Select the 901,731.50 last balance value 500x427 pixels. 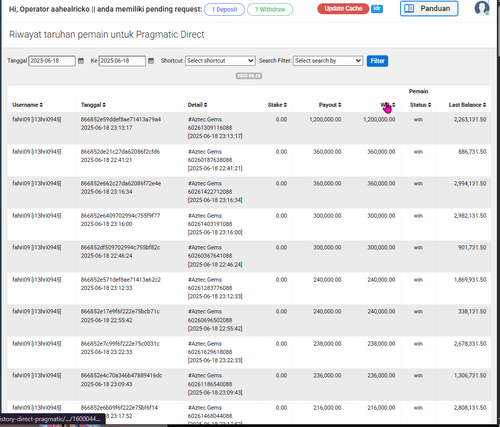point(472,247)
